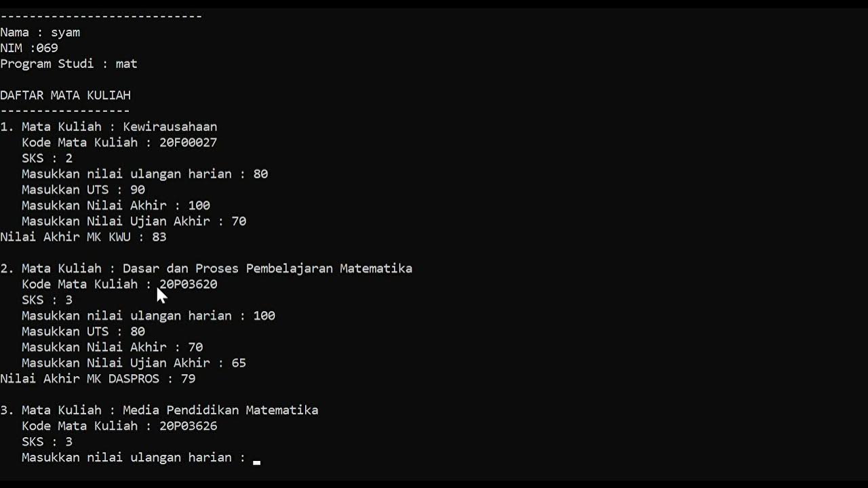Click the course code 20P03626
Screen dimensions: 868x488
188,426
